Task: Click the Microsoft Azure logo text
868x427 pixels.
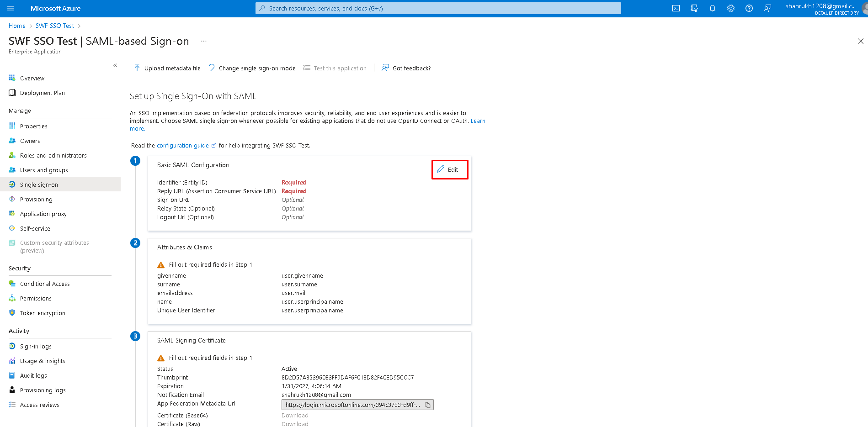Action: (56, 8)
